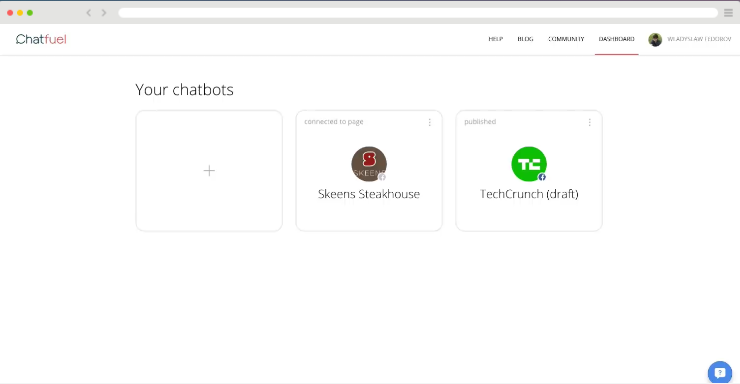The width and height of the screenshot is (740, 384).
Task: Go back with the browser back arrow
Action: pos(88,13)
